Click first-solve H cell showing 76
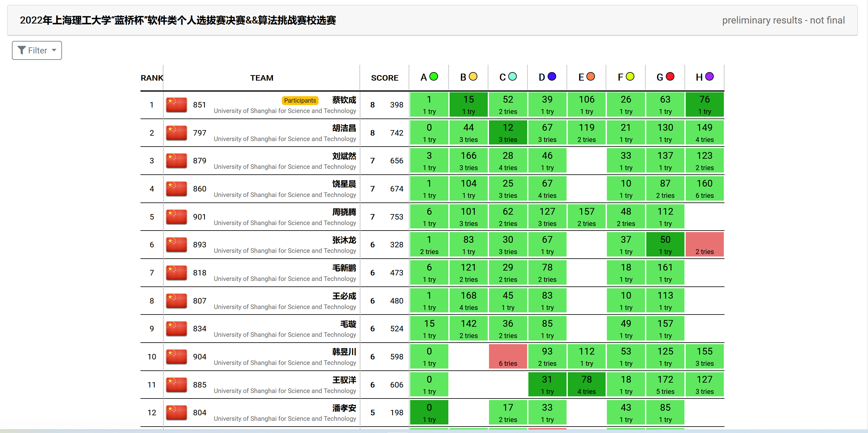This screenshot has height=433, width=868. coord(704,105)
